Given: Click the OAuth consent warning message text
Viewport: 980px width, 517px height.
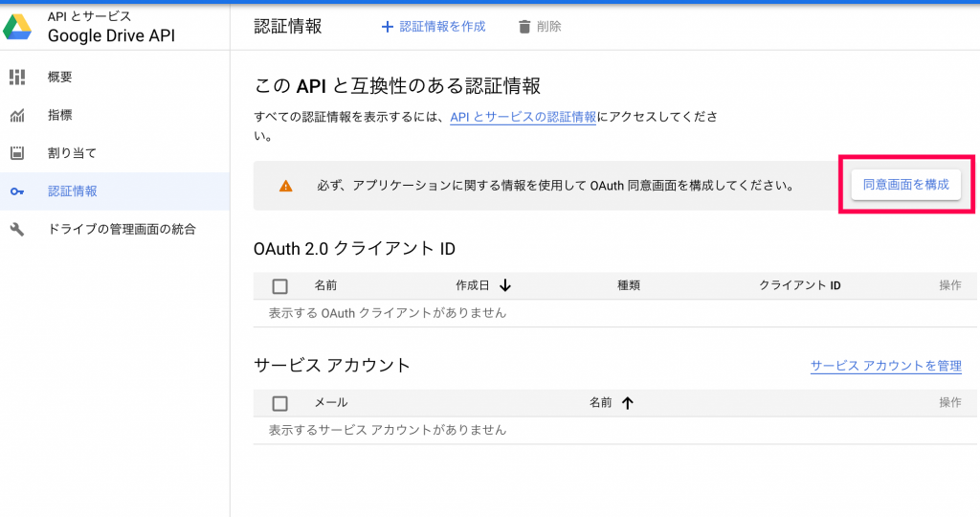Looking at the screenshot, I should 555,186.
